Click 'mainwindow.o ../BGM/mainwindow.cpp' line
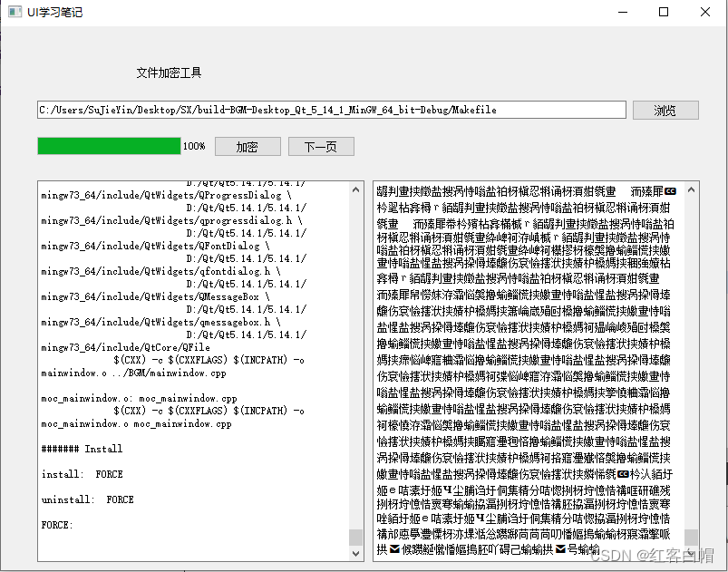 coord(133,373)
